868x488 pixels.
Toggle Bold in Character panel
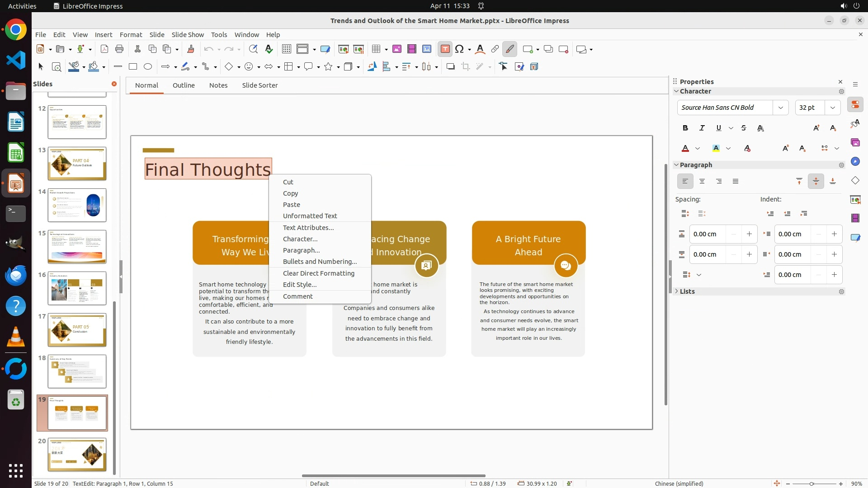(x=685, y=128)
